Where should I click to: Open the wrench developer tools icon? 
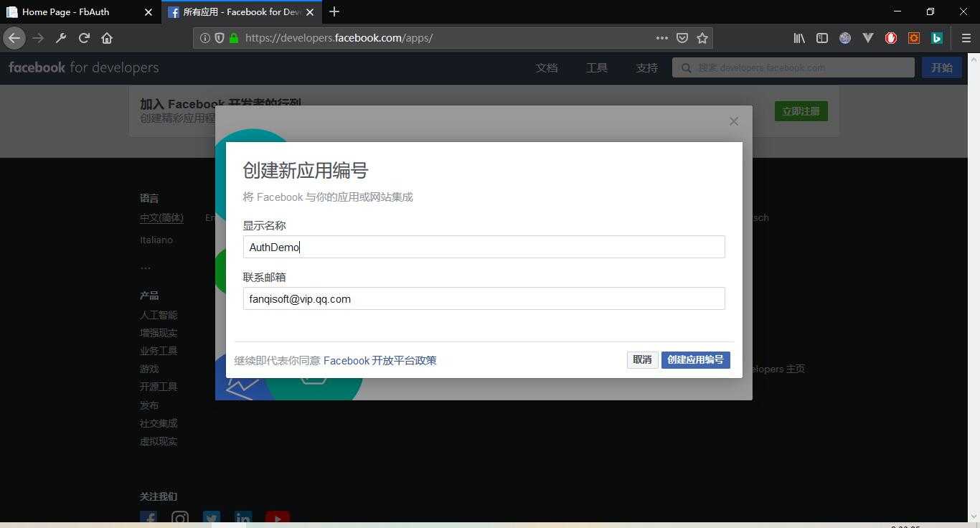pyautogui.click(x=61, y=38)
